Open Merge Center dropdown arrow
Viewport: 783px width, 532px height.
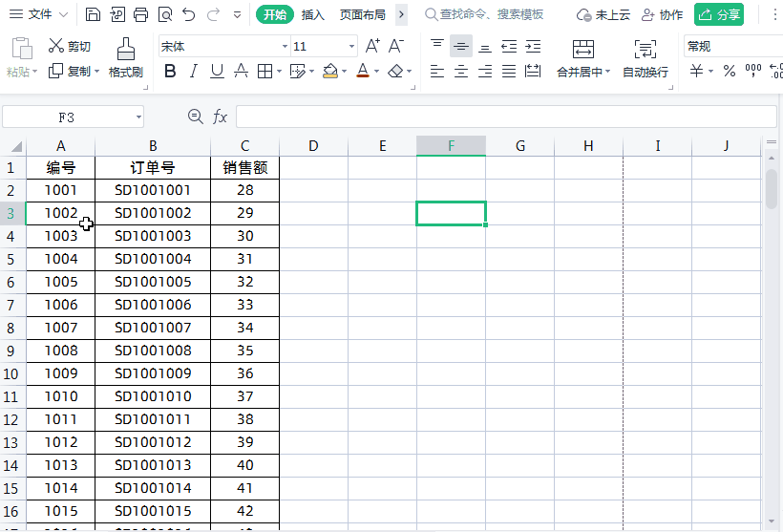click(607, 72)
